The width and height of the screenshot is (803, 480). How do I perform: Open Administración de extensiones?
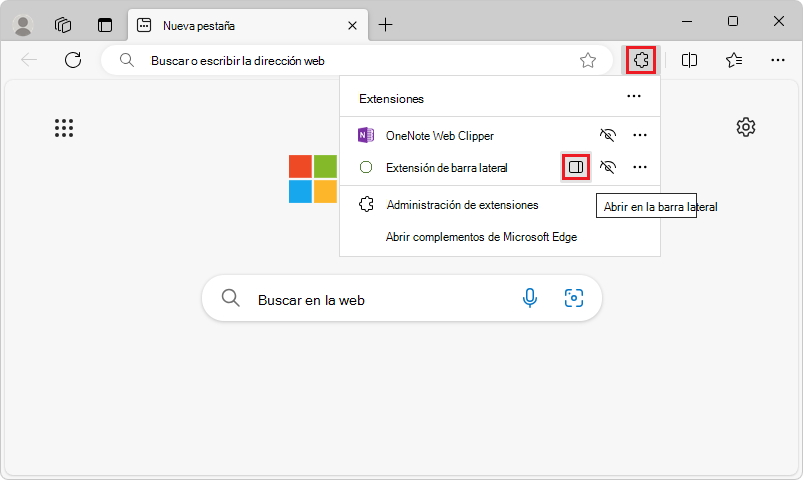point(462,205)
